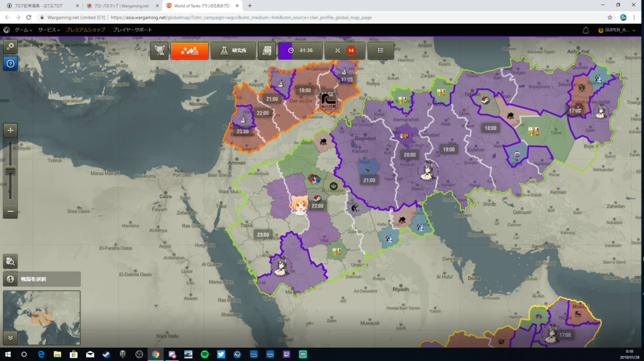644x361 pixels.
Task: Select 23:00 marker near Damascus
Action: click(x=243, y=132)
